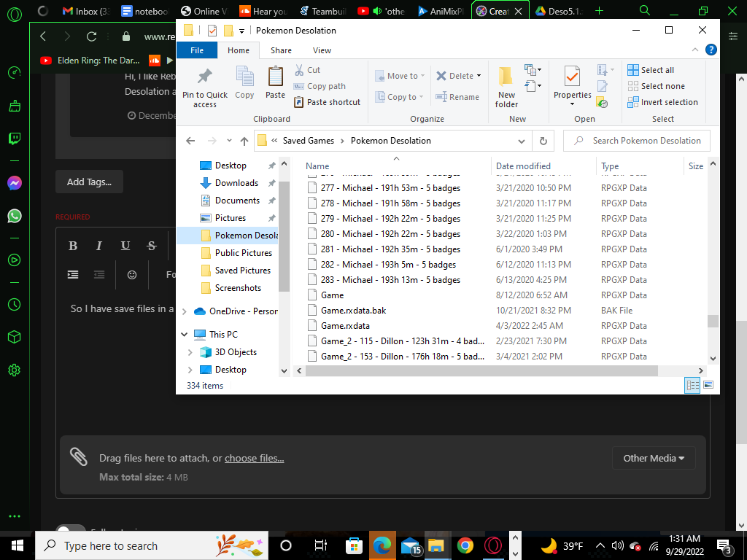This screenshot has width=747, height=560.
Task: Toggle Underline in the forum editor
Action: (125, 245)
